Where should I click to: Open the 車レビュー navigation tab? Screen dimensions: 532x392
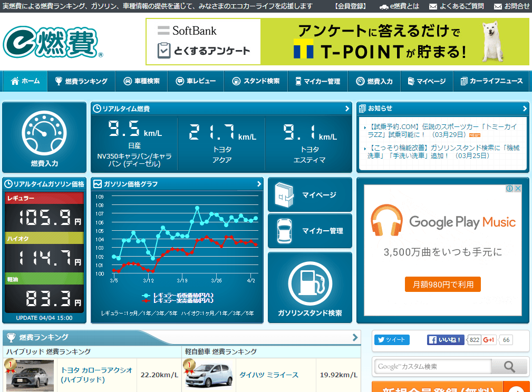tap(196, 81)
